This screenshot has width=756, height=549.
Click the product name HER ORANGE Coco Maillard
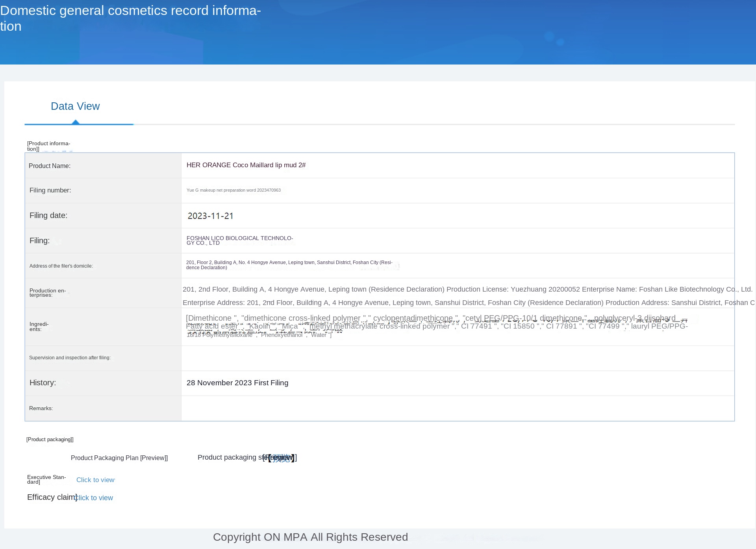pyautogui.click(x=246, y=165)
